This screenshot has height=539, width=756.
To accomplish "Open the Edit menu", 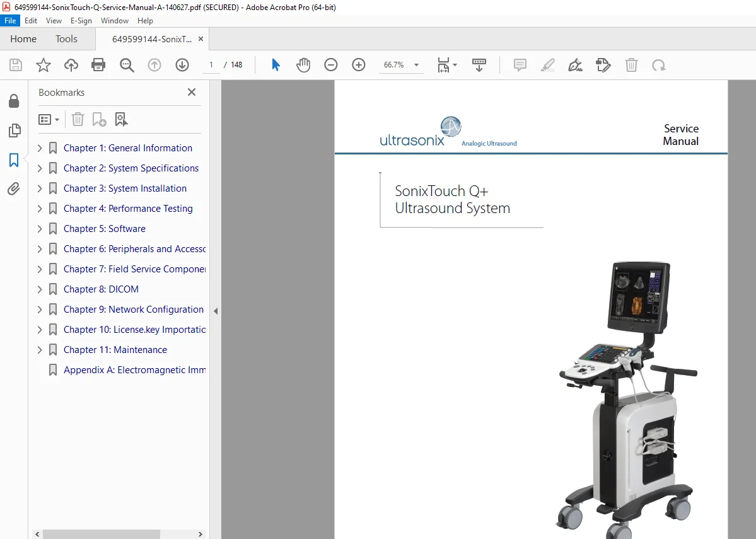I will click(x=31, y=21).
